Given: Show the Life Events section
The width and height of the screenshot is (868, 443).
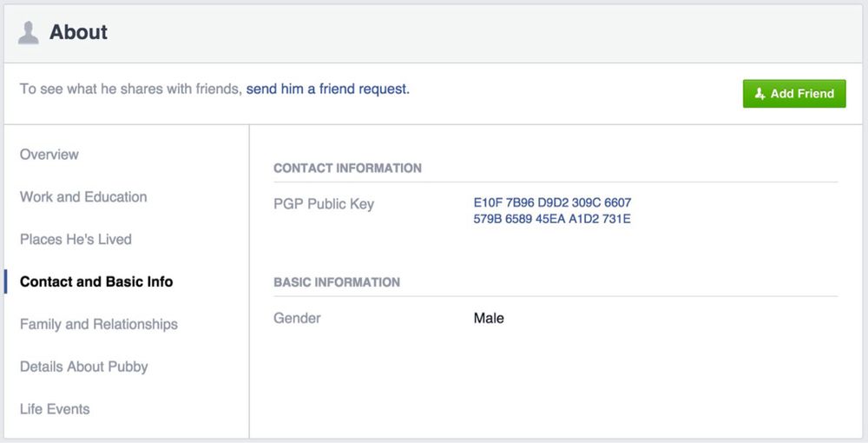Looking at the screenshot, I should tap(55, 409).
